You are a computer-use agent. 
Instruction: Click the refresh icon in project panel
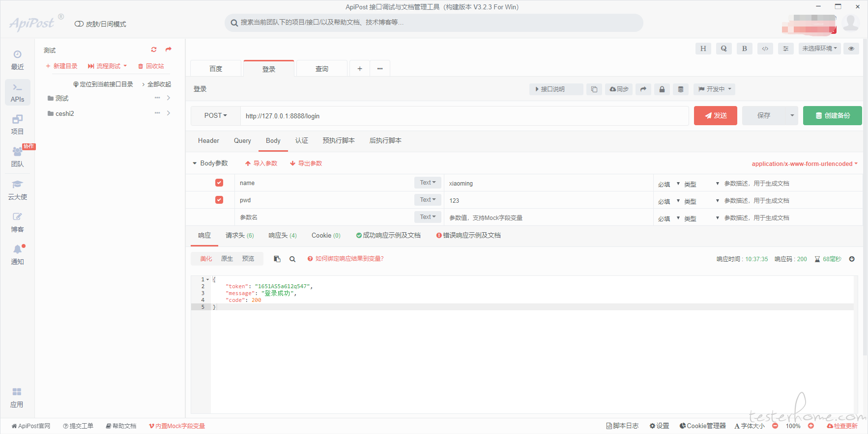click(x=154, y=50)
